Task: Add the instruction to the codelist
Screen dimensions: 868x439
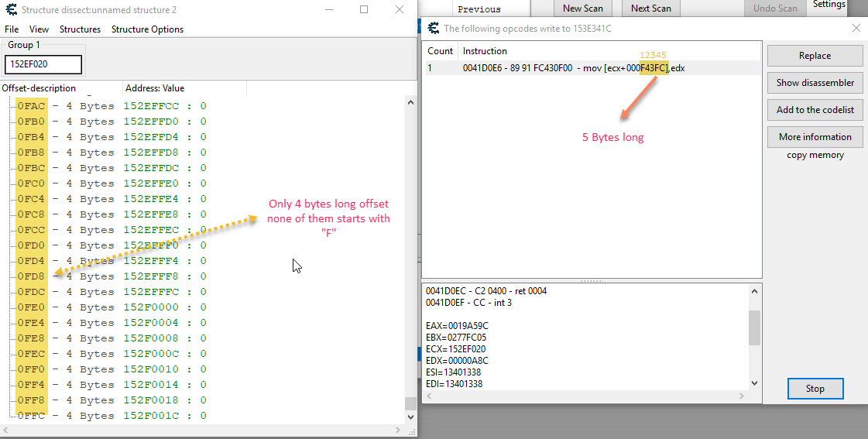Action: tap(815, 110)
